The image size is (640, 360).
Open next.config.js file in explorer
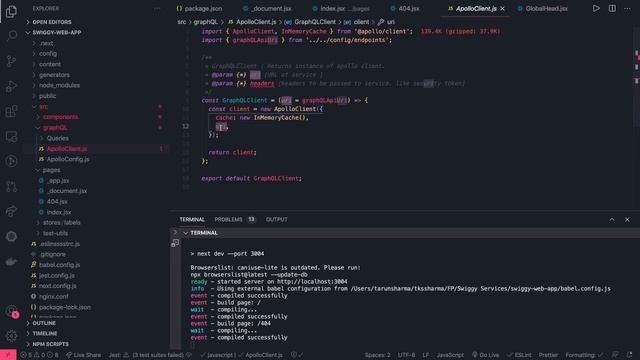(x=97, y=286)
